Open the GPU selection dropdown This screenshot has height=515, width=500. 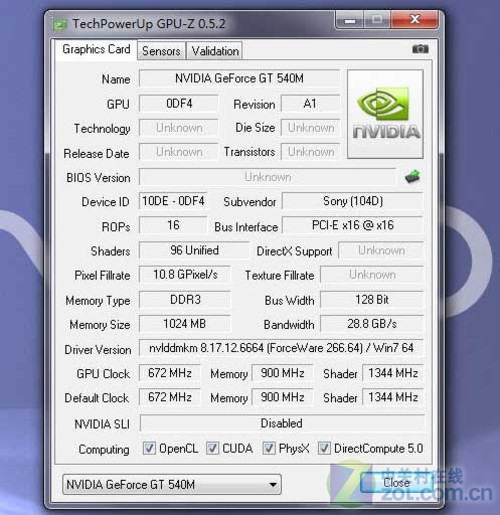click(172, 484)
